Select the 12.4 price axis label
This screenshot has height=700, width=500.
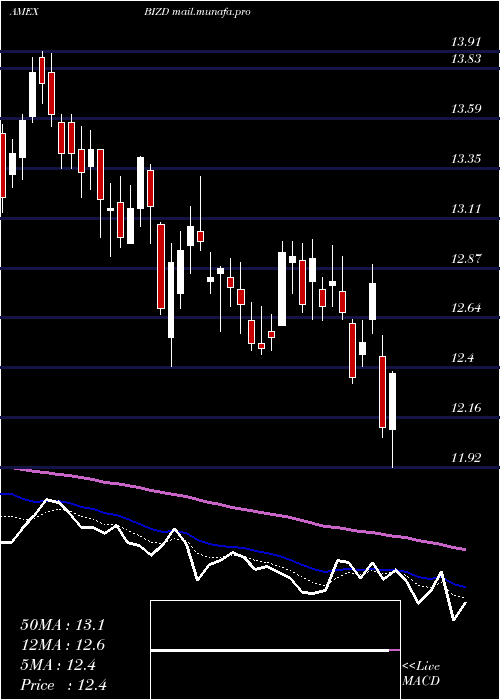tap(463, 358)
